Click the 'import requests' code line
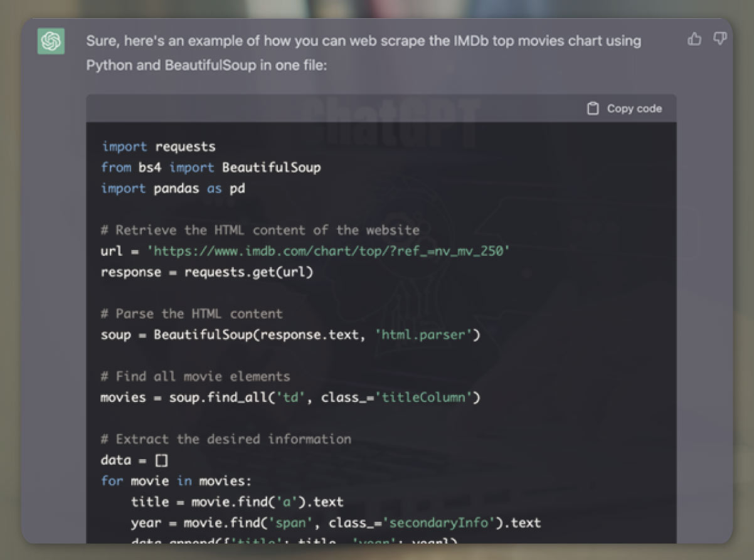This screenshot has width=754, height=560. pos(158,147)
